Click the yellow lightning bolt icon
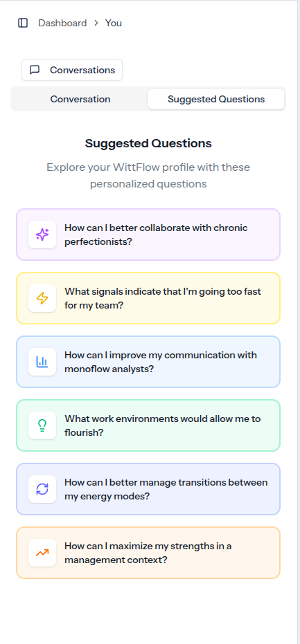300x644 pixels. 42,298
